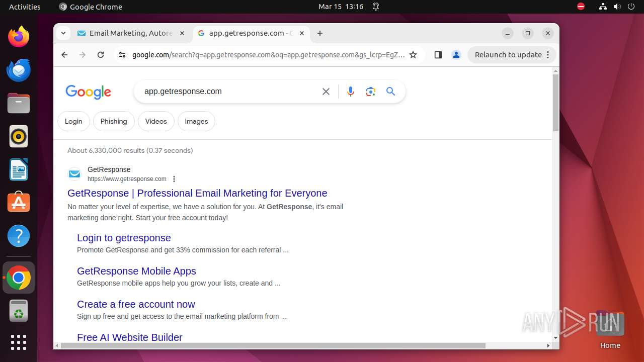Open the Trash in the dock
The height and width of the screenshot is (362, 644).
19,311
